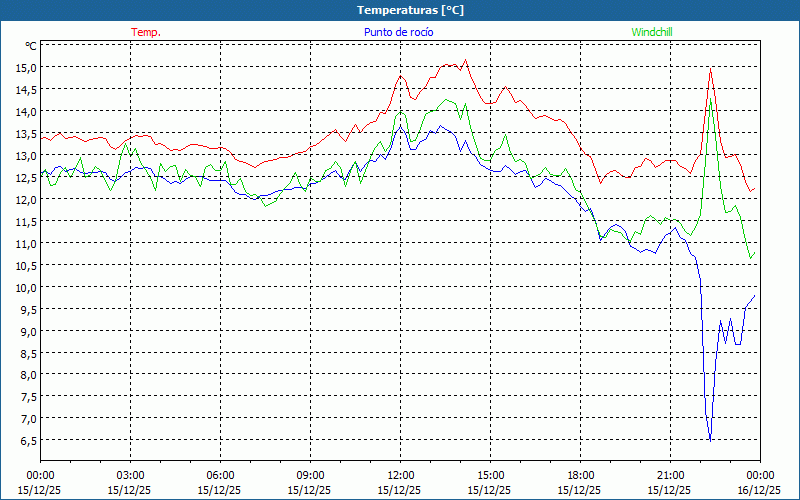Click the lowest point of the blue dew point line
This screenshot has height=500, width=800.
(x=710, y=440)
